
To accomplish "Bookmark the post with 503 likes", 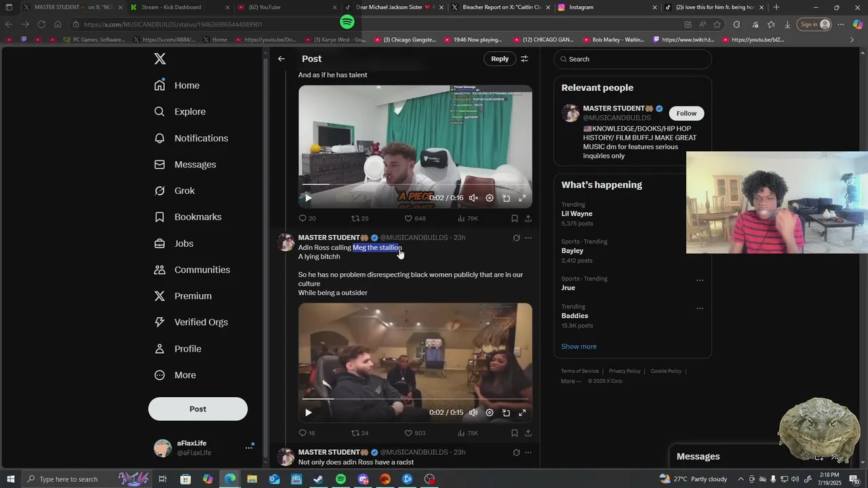I will point(515,433).
